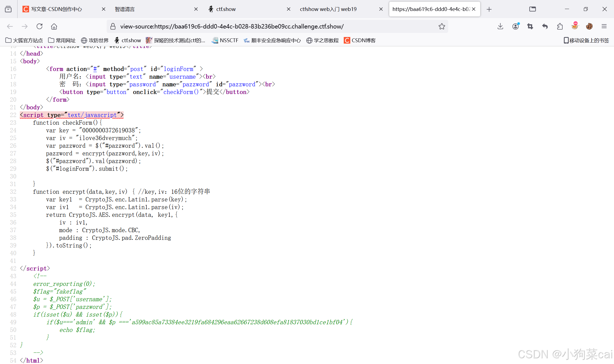Image resolution: width=614 pixels, height=364 pixels.
Task: Click the reload page icon
Action: coord(39,26)
